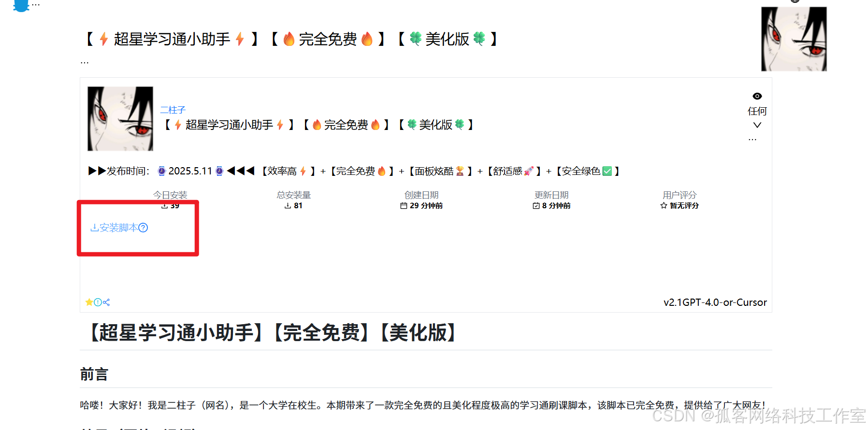
Task: Click the blue cat logo at the page top left
Action: 21,5
